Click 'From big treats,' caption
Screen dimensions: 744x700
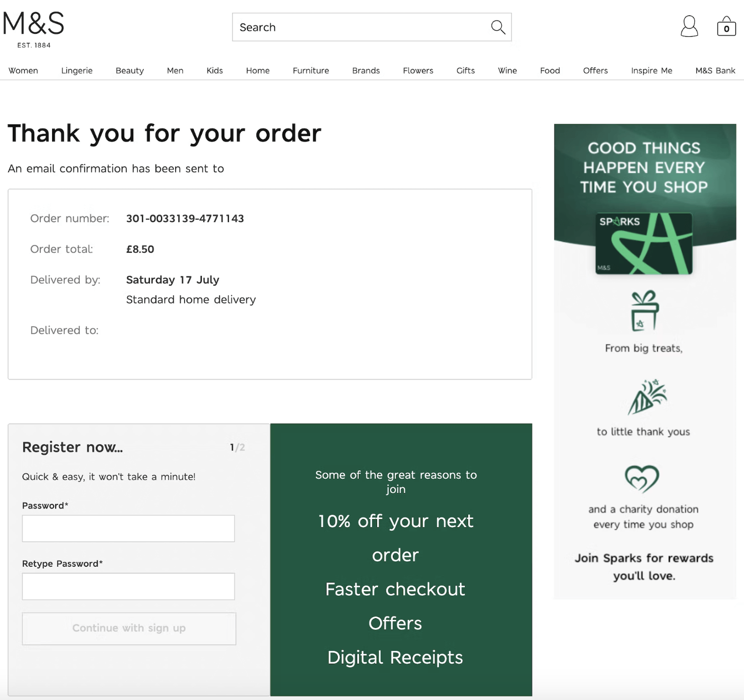(x=644, y=348)
